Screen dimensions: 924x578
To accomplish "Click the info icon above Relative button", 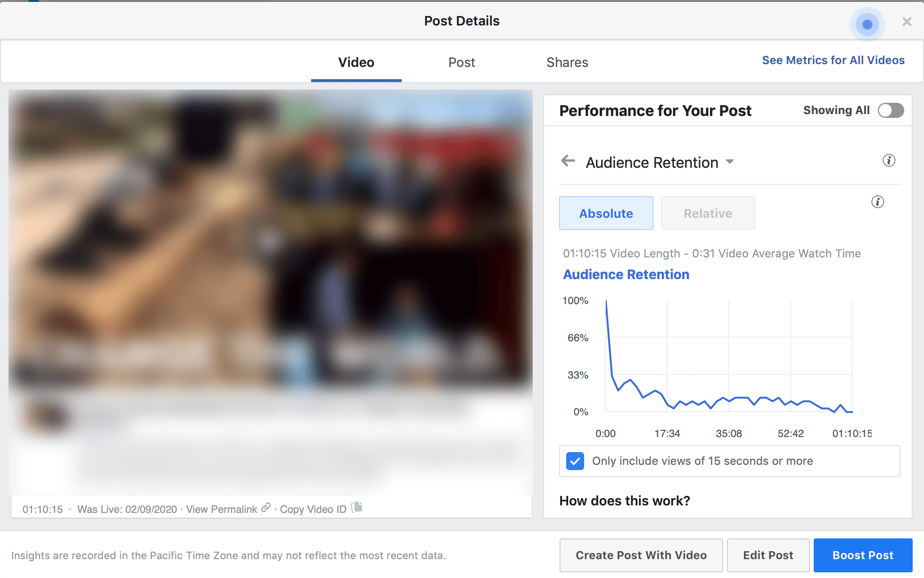I will coord(878,202).
